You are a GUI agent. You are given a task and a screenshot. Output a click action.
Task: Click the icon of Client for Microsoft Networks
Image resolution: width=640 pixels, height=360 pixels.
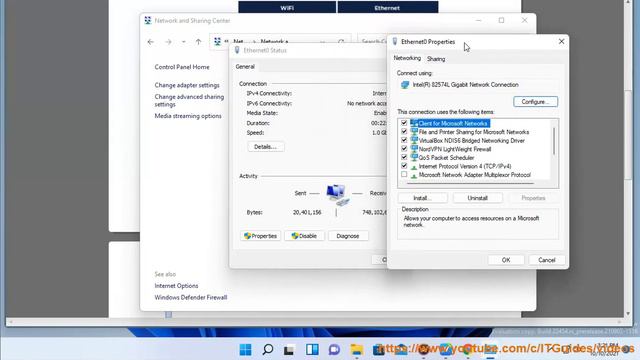tap(414, 123)
